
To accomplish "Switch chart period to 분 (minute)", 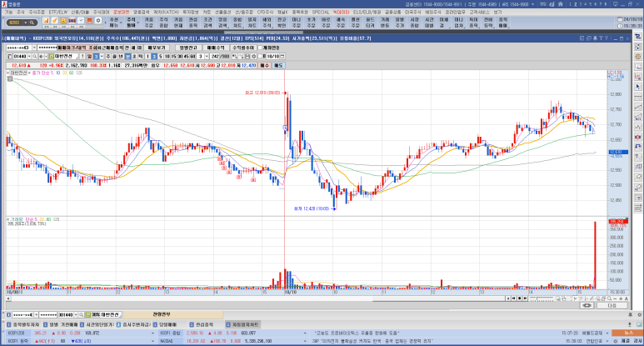I will 127,57.
